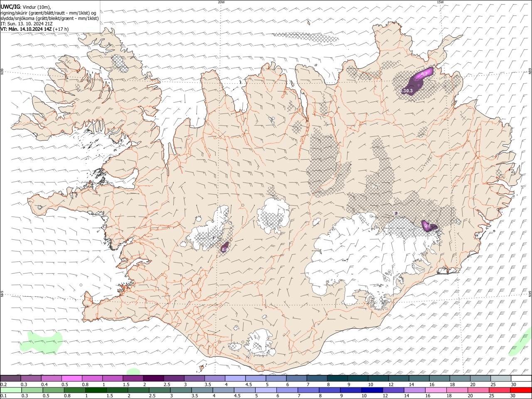Click the 15W longitude label

440,2
